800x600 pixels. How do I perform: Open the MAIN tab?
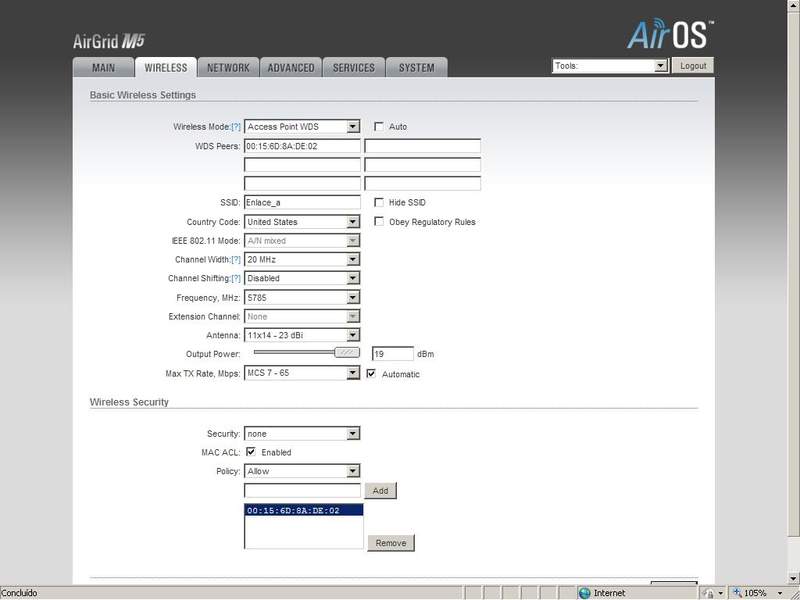[104, 67]
